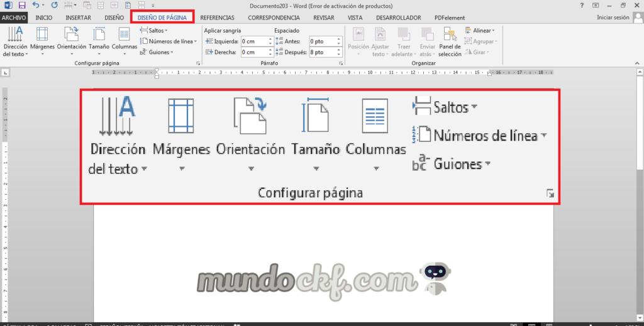Click the Traer adelante button
The height and width of the screenshot is (326, 644).
[403, 41]
